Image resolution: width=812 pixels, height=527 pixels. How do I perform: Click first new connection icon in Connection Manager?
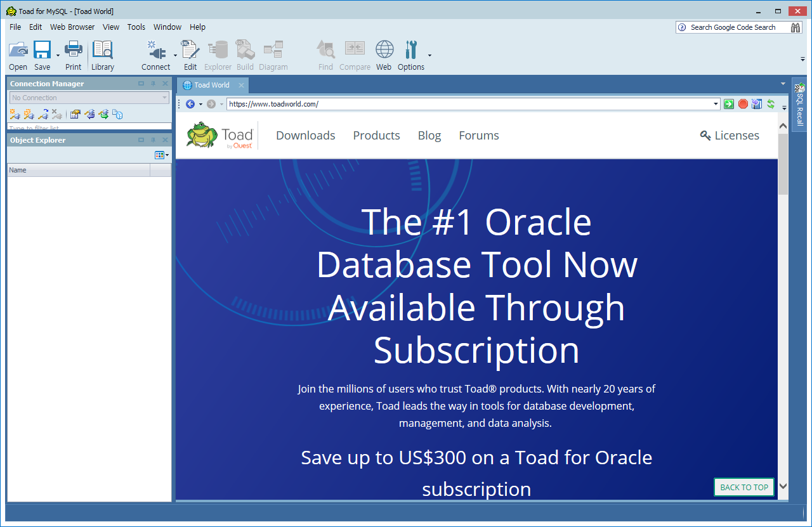(x=15, y=114)
